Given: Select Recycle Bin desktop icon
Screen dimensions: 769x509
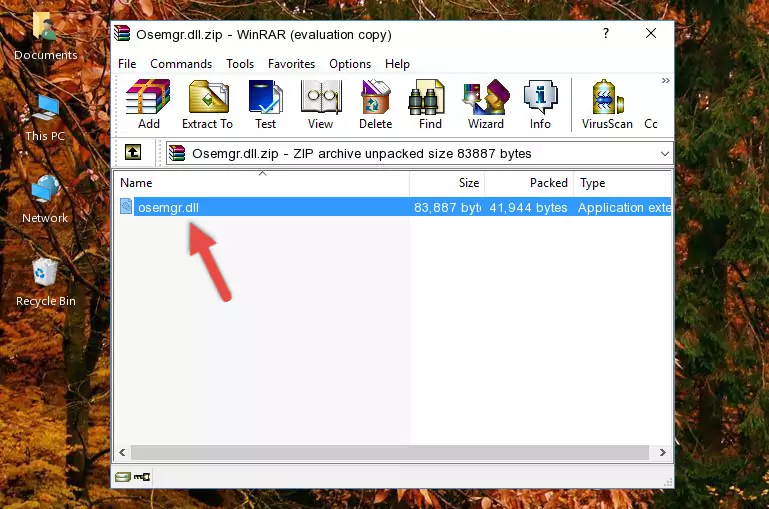Looking at the screenshot, I should pos(46,283).
